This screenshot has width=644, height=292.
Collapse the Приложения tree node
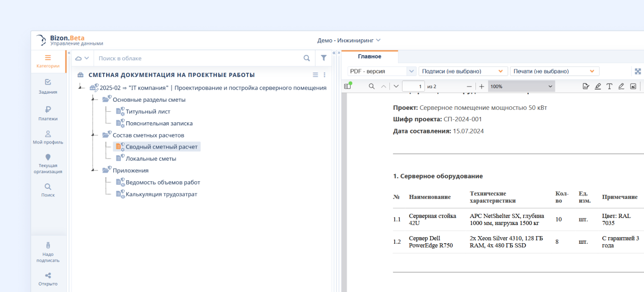[94, 170]
